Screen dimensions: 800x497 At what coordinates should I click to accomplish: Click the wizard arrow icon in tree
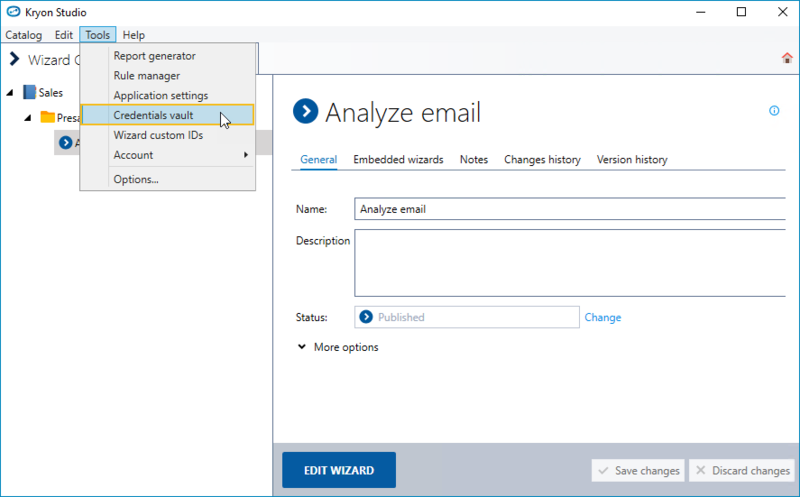coord(66,143)
